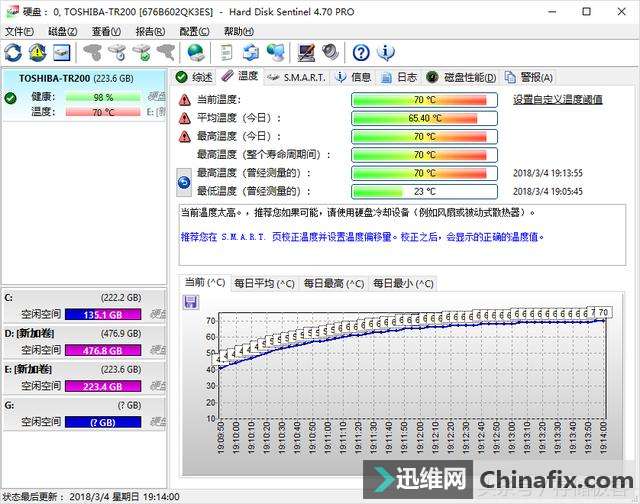Click the blue arrows send report icon
Viewport: 640px width, 504px height.
pyautogui.click(x=251, y=53)
